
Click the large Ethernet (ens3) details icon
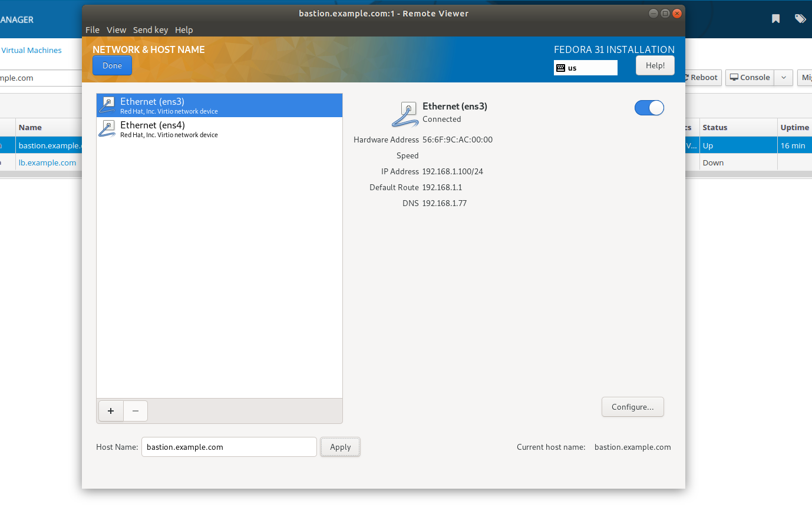[x=405, y=114]
